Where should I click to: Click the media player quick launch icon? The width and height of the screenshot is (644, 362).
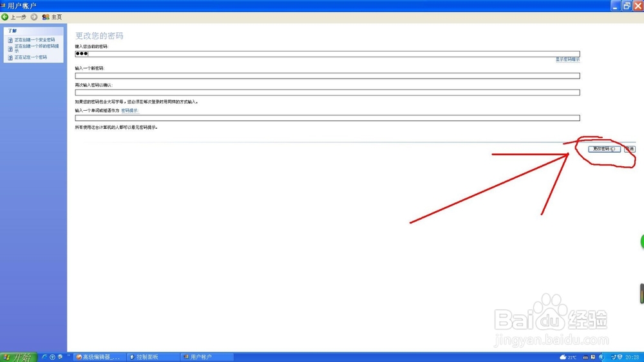pyautogui.click(x=60, y=357)
